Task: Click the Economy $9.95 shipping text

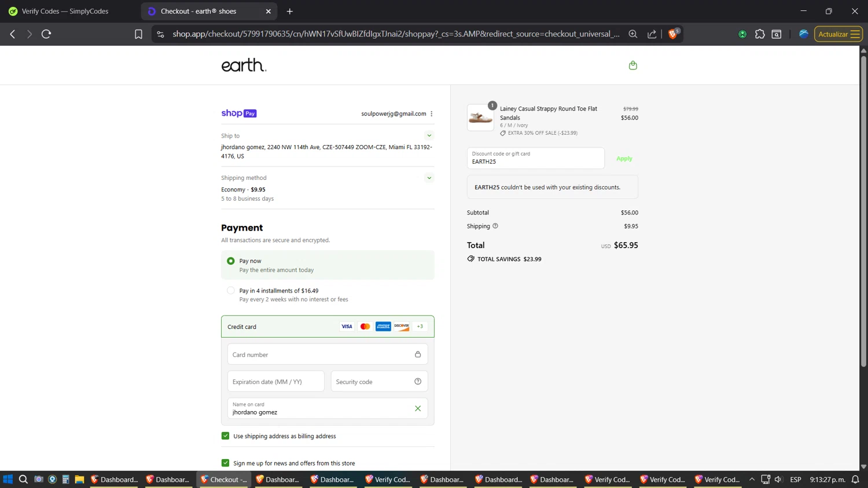Action: coord(243,190)
